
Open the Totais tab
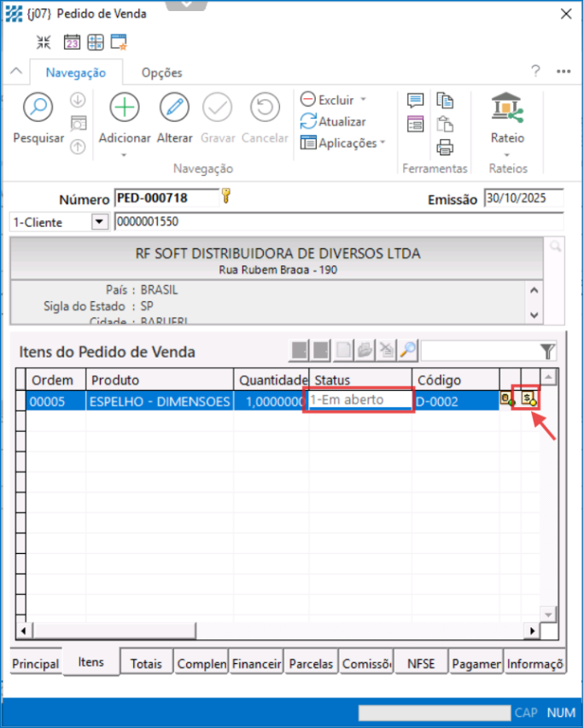146,663
